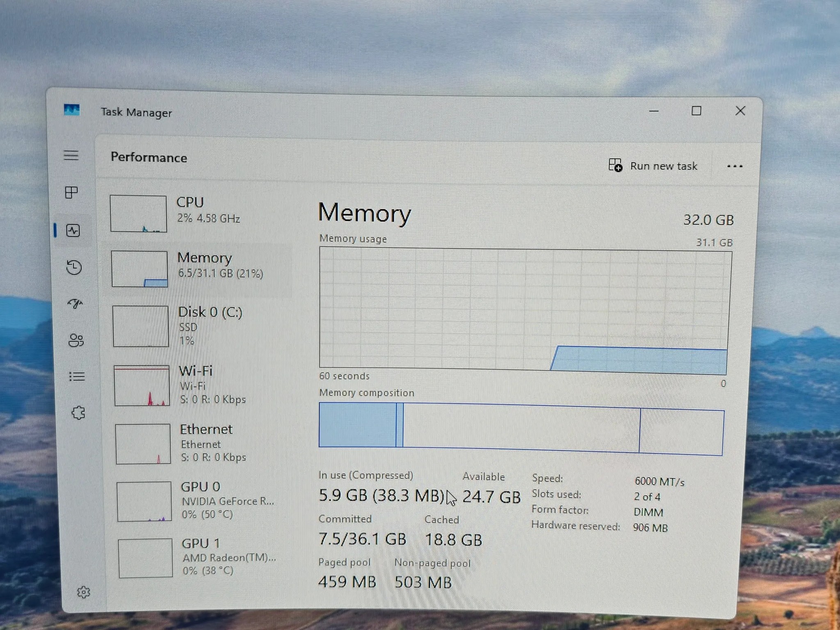
Task: Go to the Processes page icon
Action: click(x=72, y=192)
